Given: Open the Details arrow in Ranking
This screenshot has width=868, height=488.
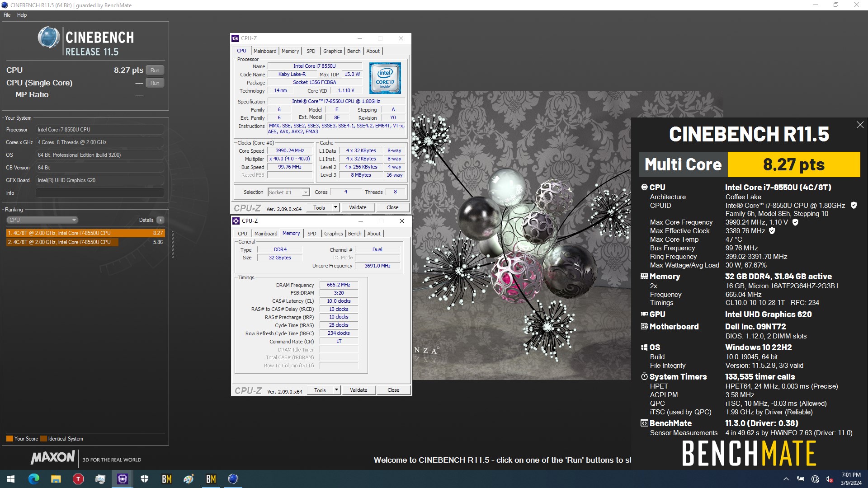Looking at the screenshot, I should click(160, 220).
